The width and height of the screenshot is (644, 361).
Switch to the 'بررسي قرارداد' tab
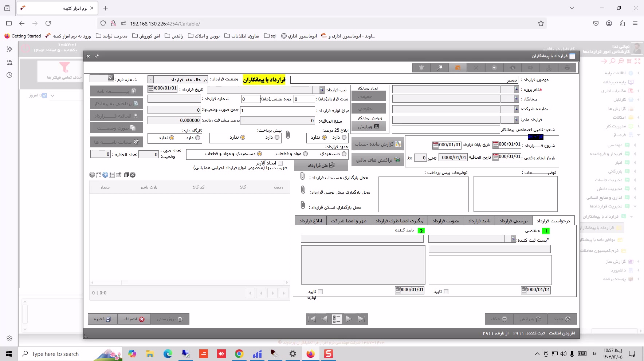point(513,221)
